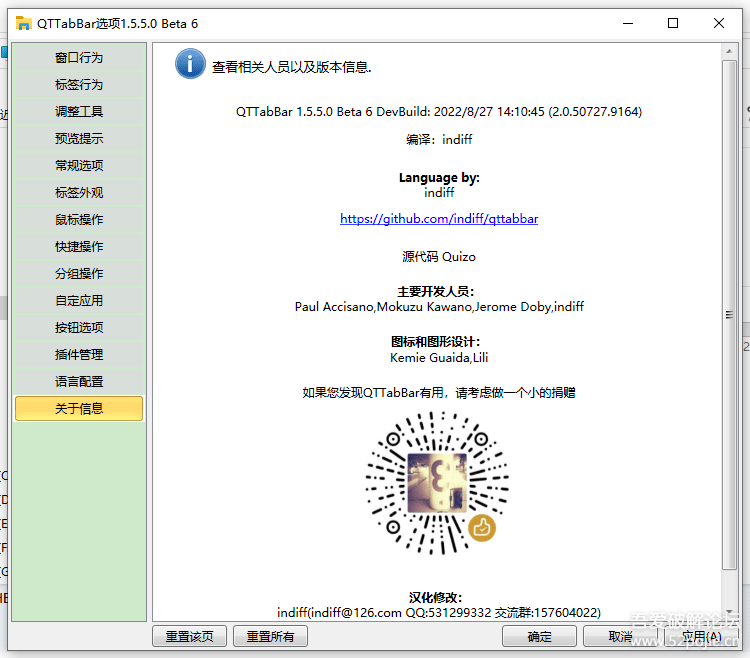This screenshot has height=658, width=750.
Task: Click the 编译: indiff text
Action: click(x=439, y=140)
